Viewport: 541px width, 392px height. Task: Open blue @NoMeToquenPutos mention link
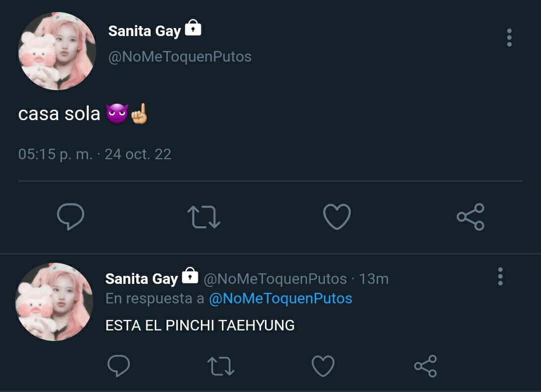coord(281,298)
